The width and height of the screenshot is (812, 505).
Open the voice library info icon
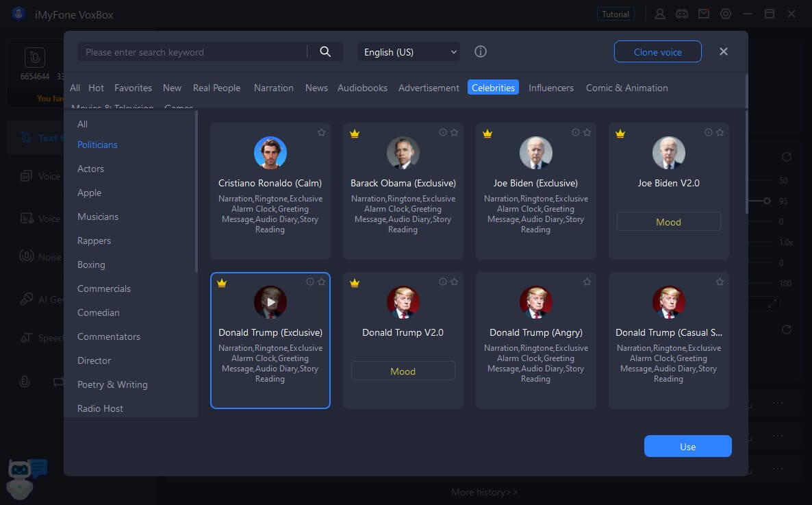[x=481, y=51]
